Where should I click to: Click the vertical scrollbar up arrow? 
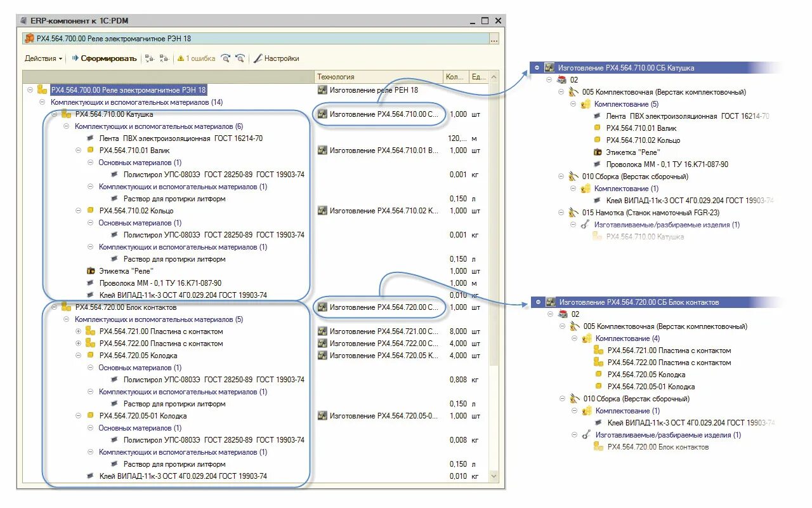(x=494, y=77)
